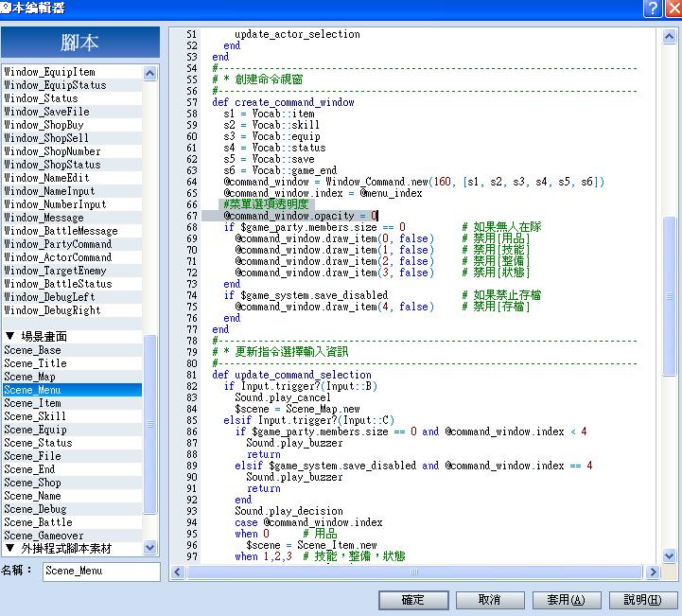Select Window_NameInput script
682x616 pixels.
click(72, 191)
